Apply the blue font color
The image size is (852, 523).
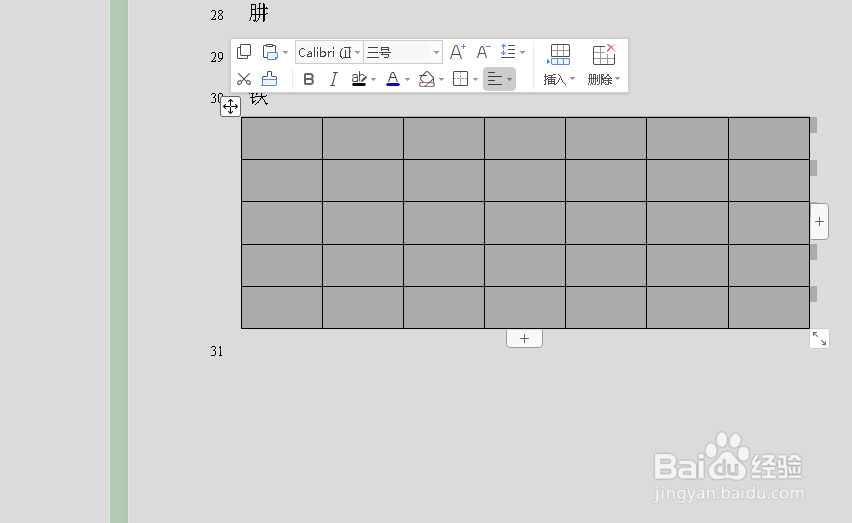(393, 79)
